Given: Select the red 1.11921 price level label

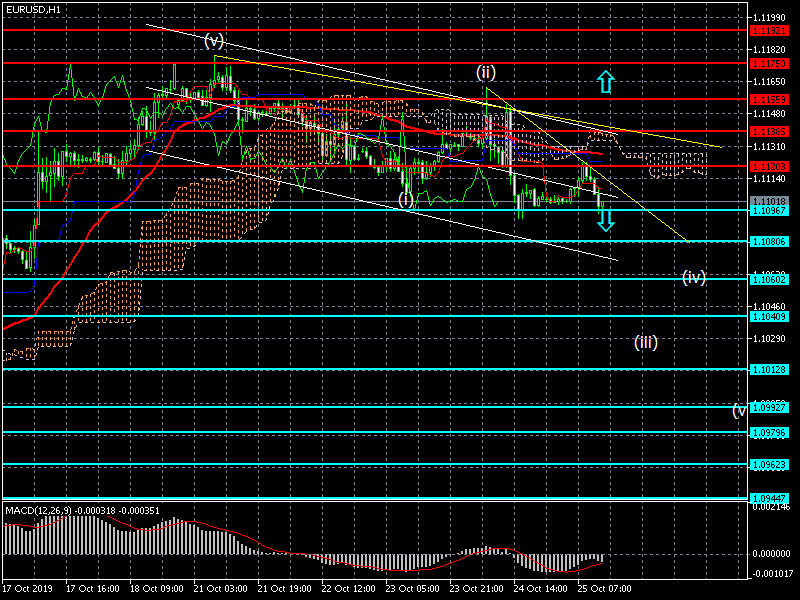Looking at the screenshot, I should (769, 31).
